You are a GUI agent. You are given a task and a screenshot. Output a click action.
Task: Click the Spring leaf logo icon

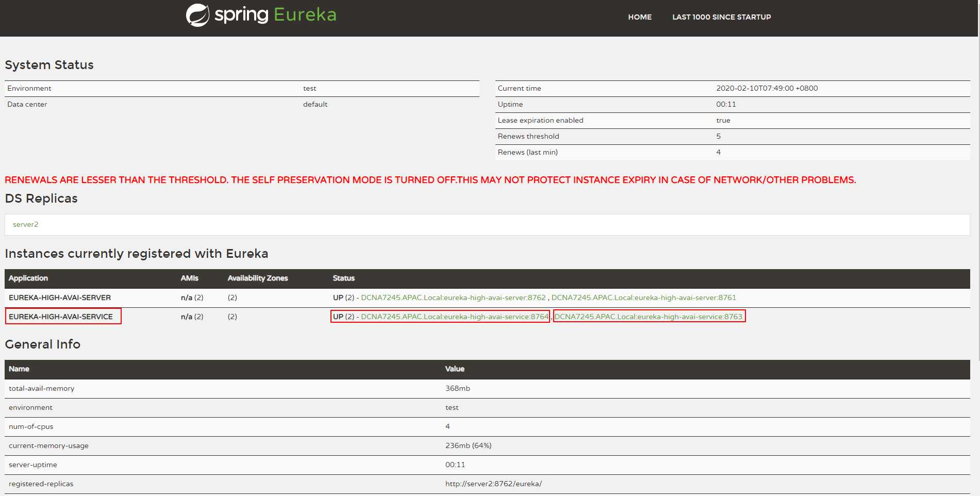click(197, 15)
